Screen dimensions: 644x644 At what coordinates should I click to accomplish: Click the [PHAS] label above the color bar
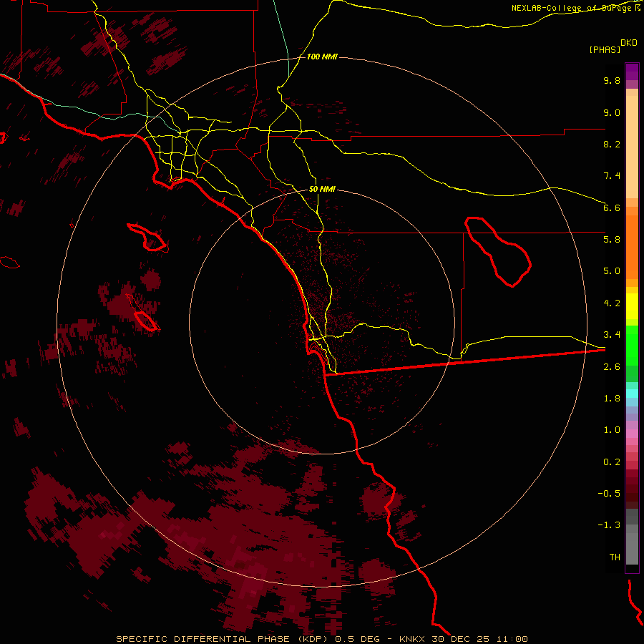click(605, 49)
